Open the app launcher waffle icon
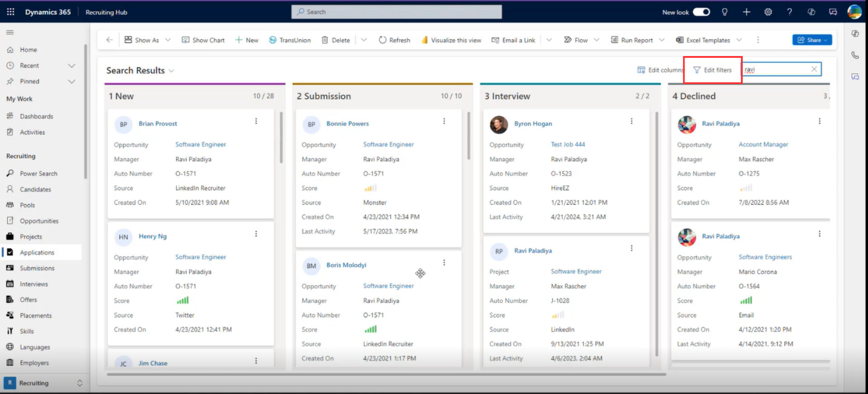Image resolution: width=868 pixels, height=394 pixels. pos(10,12)
